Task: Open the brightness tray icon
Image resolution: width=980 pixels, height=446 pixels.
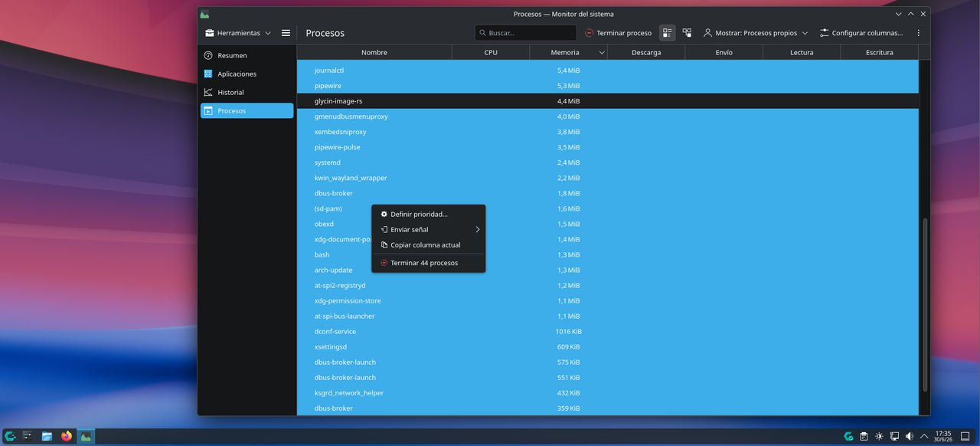Action: 879,436
